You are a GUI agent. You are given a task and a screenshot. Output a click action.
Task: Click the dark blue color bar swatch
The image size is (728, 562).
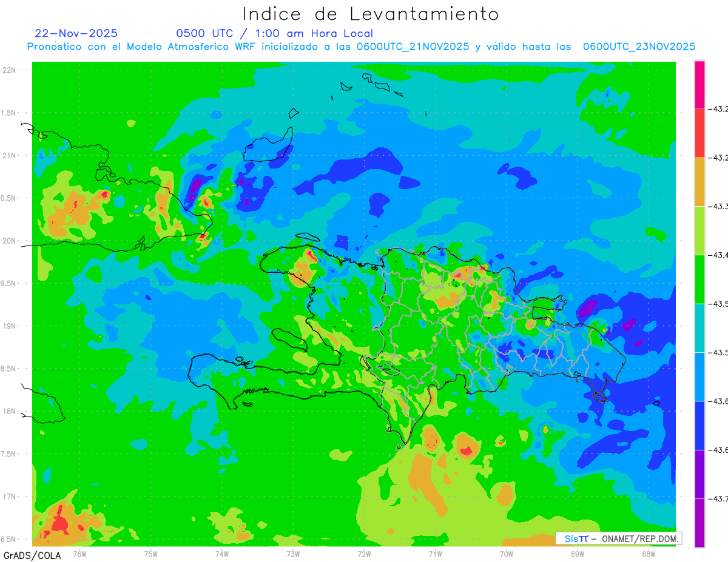(699, 425)
